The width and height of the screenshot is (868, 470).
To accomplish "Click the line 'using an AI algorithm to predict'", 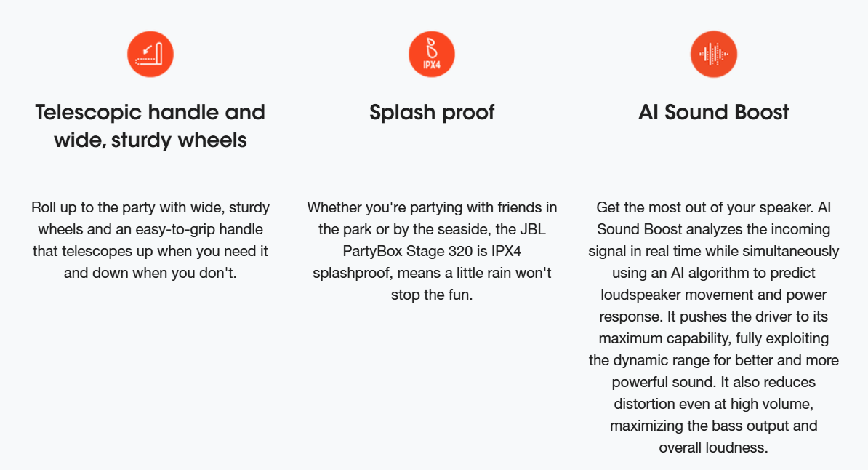I will pyautogui.click(x=714, y=273).
